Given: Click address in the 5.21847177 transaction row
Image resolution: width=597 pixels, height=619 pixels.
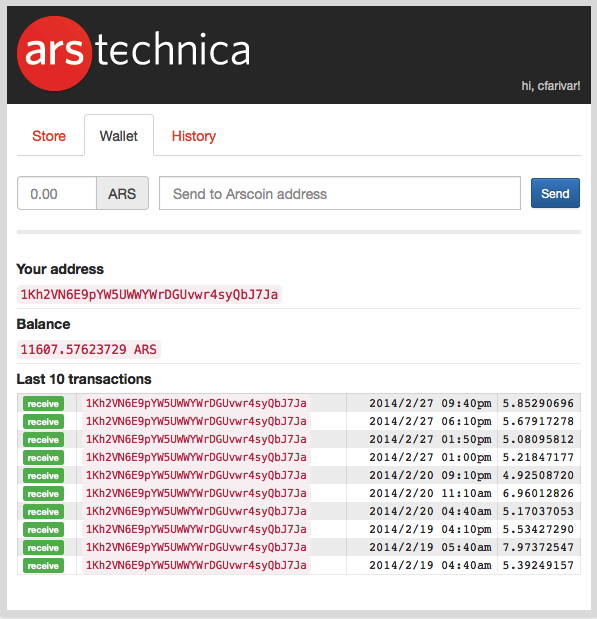Looking at the screenshot, I should 196,457.
